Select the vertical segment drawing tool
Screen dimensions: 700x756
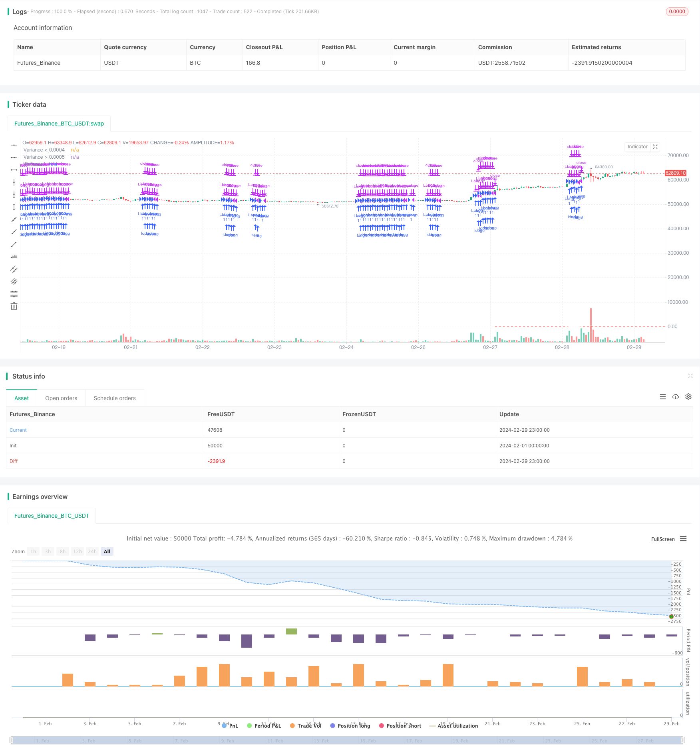coord(14,207)
